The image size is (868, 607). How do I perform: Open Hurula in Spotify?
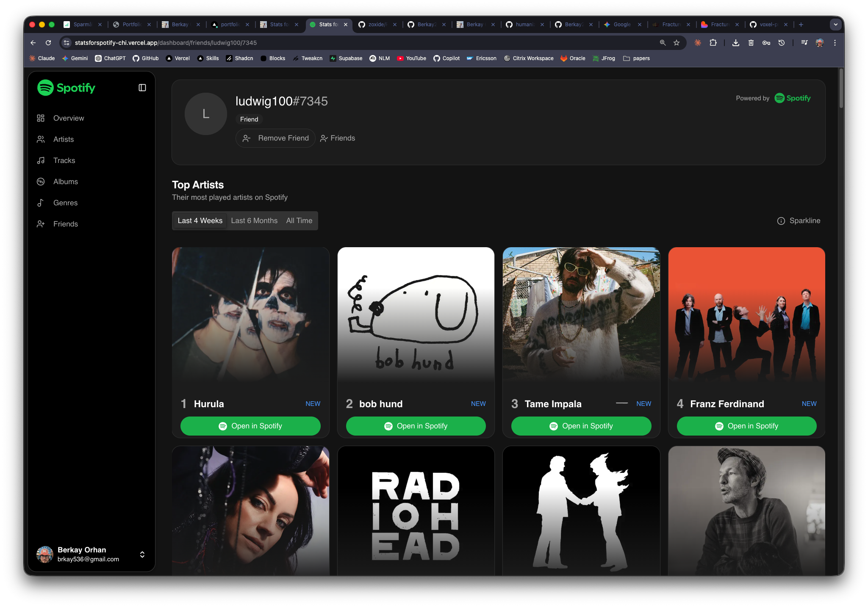[250, 426]
